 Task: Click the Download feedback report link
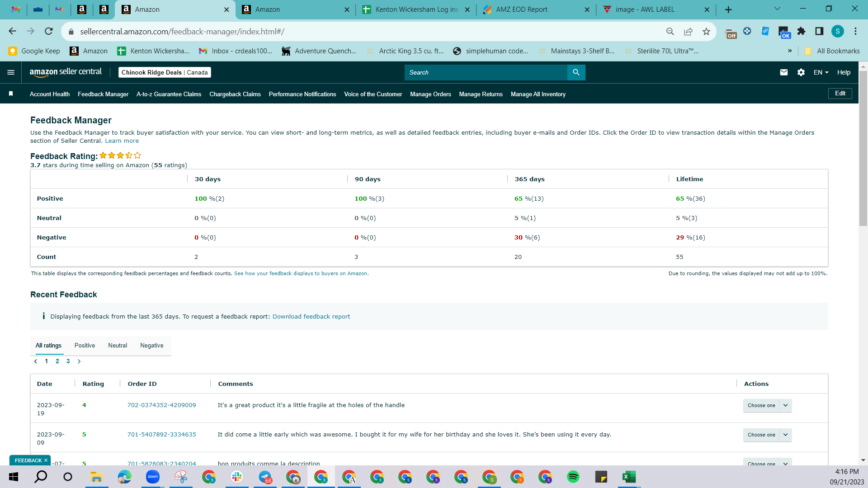[x=311, y=316]
